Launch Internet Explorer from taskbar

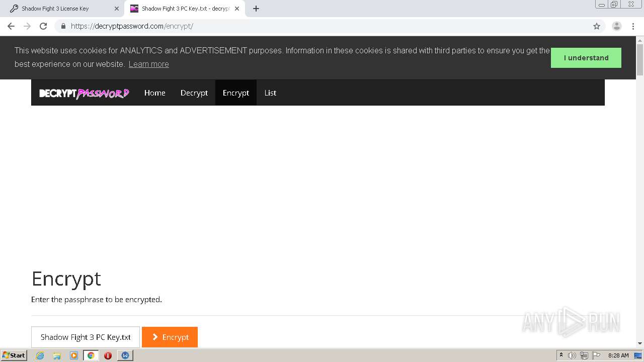click(40, 355)
